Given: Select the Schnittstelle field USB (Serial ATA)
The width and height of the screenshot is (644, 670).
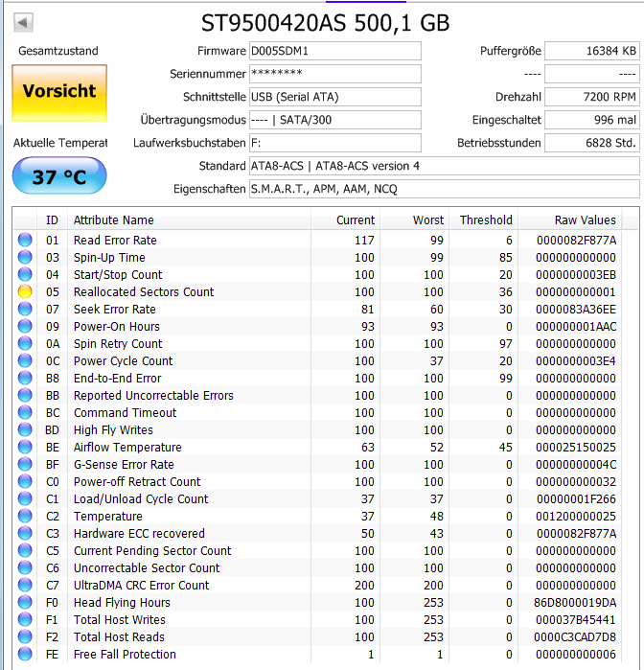Looking at the screenshot, I should coord(335,97).
